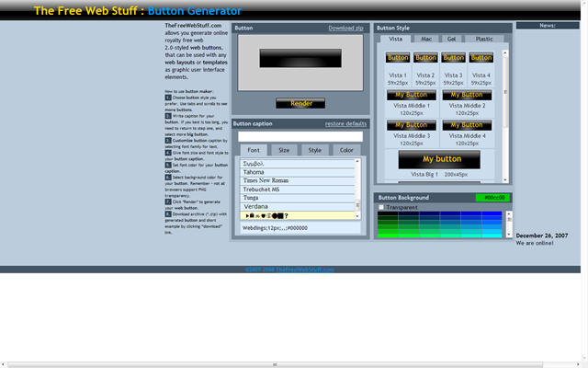Switch to the Mac style tab
Viewport: 588px width, 368px height.
coord(426,40)
